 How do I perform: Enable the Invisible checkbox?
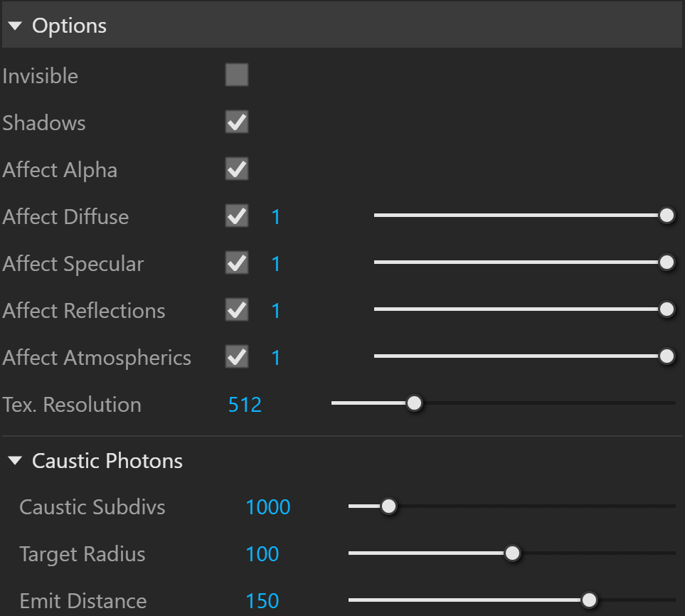(x=237, y=75)
